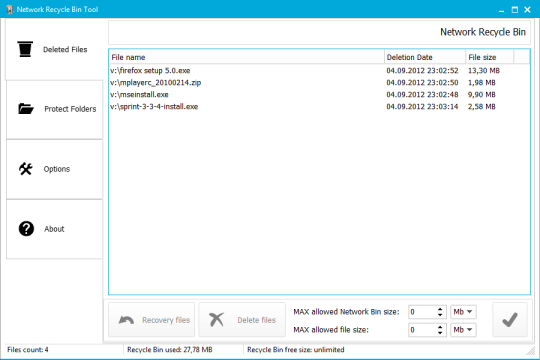Maximize the Network Recycle Bin Tool window
Viewport: 540px width, 360px height.
[x=515, y=10]
